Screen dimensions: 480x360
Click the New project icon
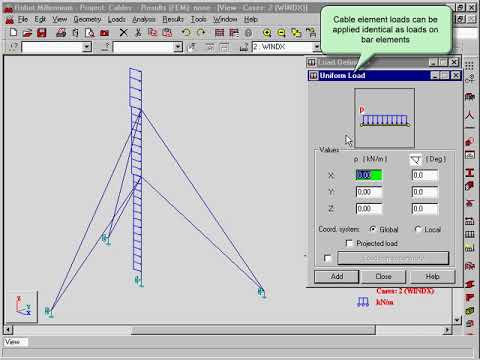pos(13,32)
